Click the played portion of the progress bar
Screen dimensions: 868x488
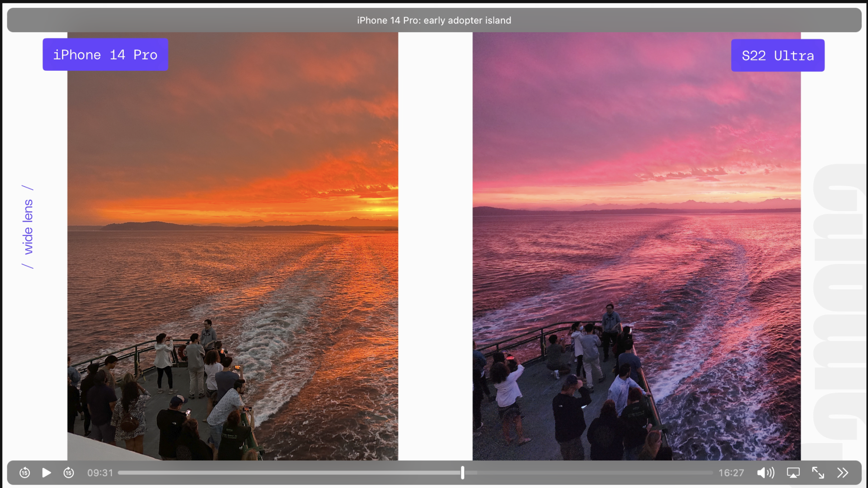coord(286,472)
